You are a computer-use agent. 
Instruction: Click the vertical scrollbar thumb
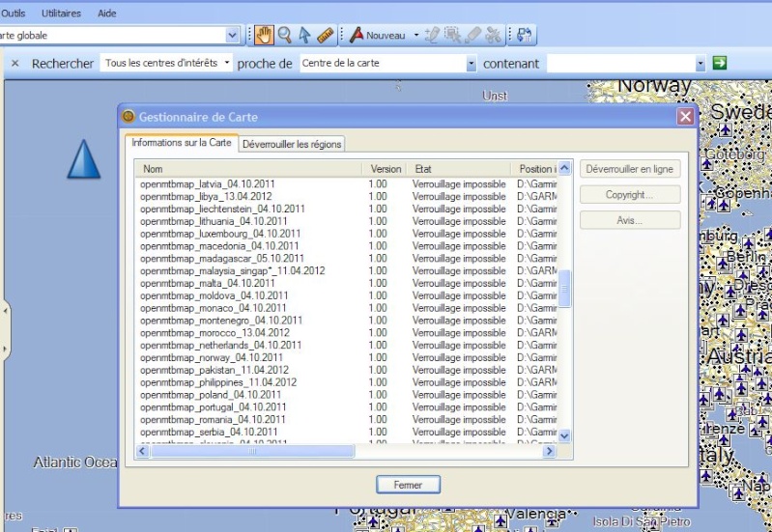[564, 289]
